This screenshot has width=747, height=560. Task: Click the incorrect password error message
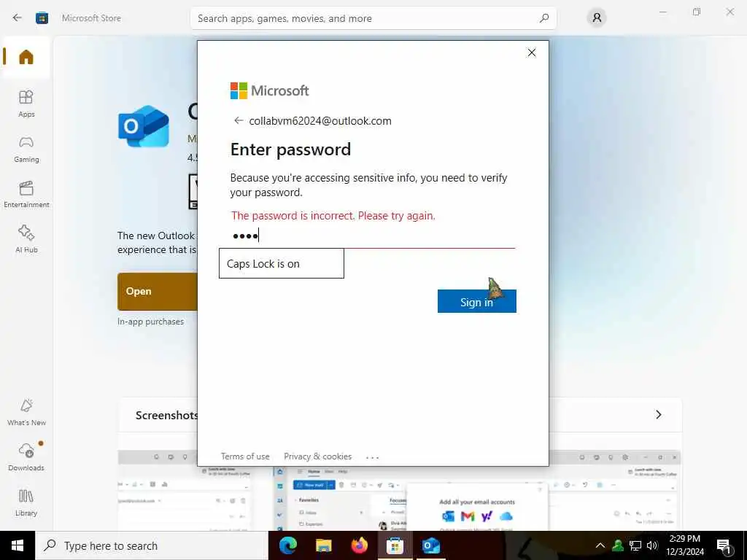pos(333,216)
